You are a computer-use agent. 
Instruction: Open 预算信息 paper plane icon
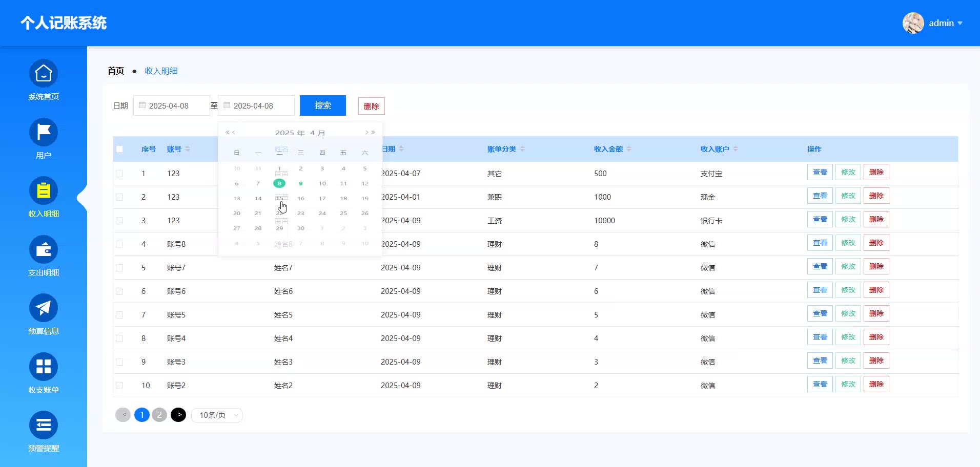coord(44,308)
